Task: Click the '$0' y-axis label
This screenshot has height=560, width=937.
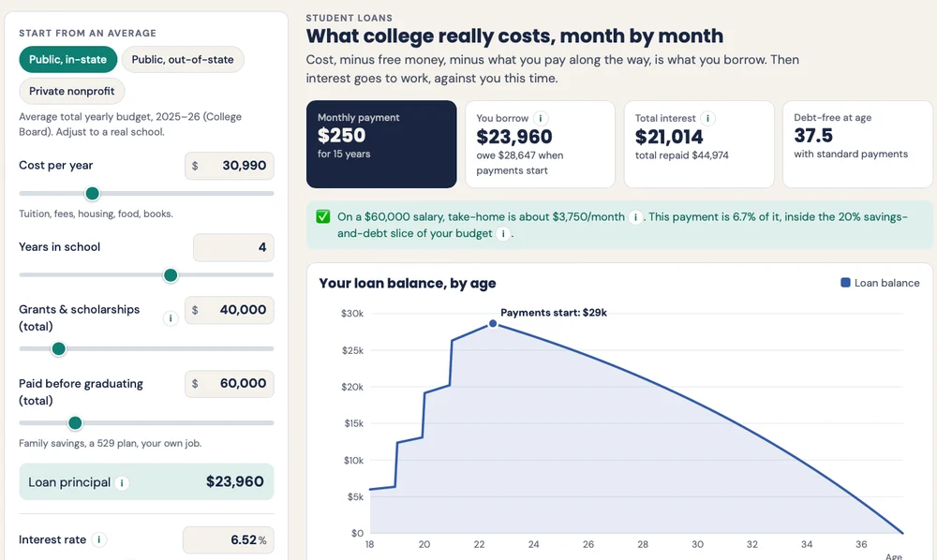Action: point(357,533)
